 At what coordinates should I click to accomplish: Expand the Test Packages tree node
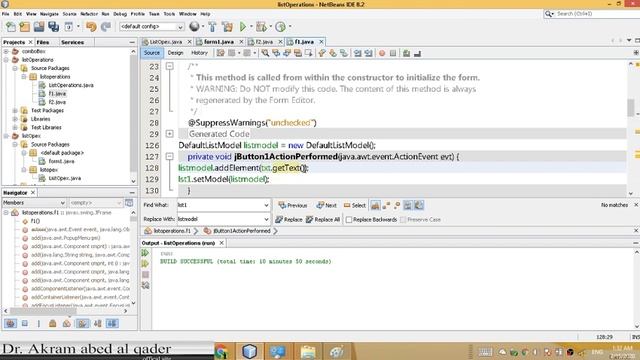click(15, 111)
